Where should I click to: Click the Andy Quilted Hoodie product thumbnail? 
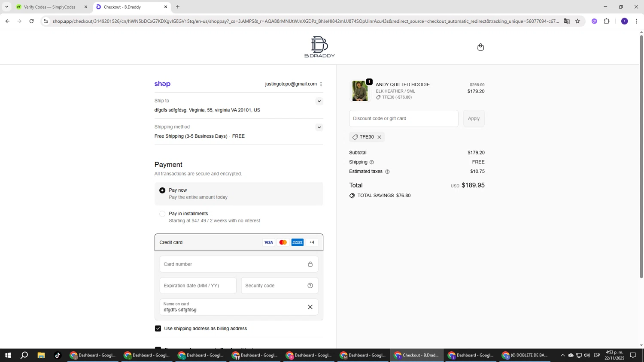point(360,91)
